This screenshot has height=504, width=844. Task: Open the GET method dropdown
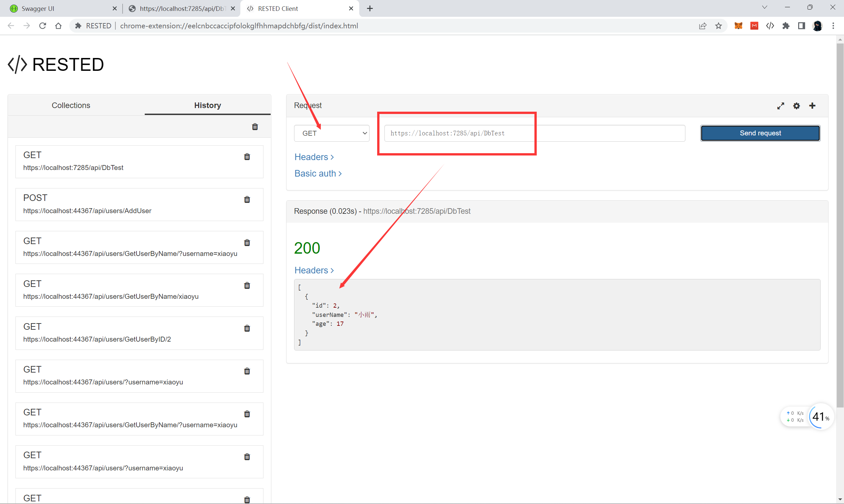point(331,133)
